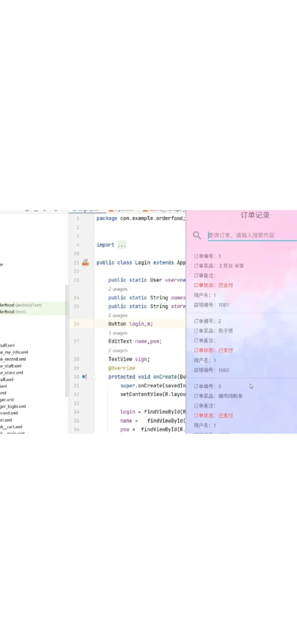The height and width of the screenshot is (644, 297).
Task: Open the file ending in _cart.xml
Action: tap(11, 427)
